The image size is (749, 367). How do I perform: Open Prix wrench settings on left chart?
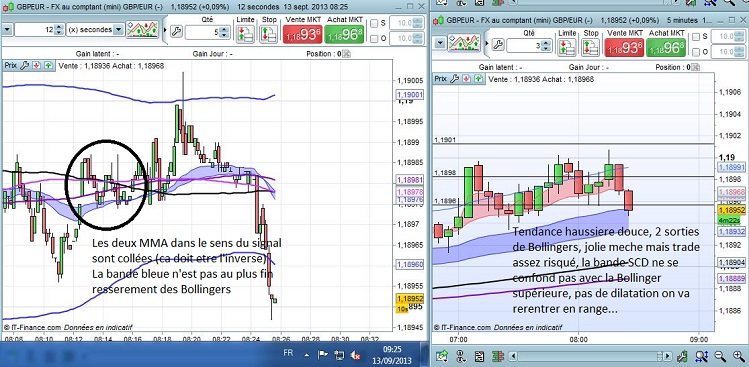tap(25, 65)
